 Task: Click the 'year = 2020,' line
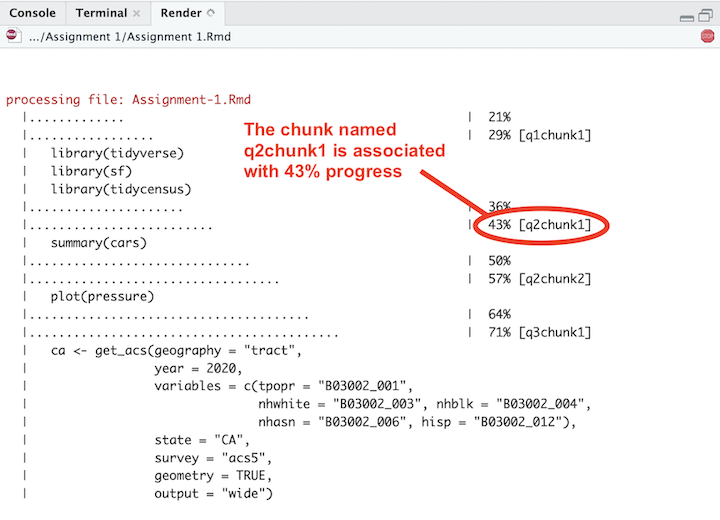[198, 368]
